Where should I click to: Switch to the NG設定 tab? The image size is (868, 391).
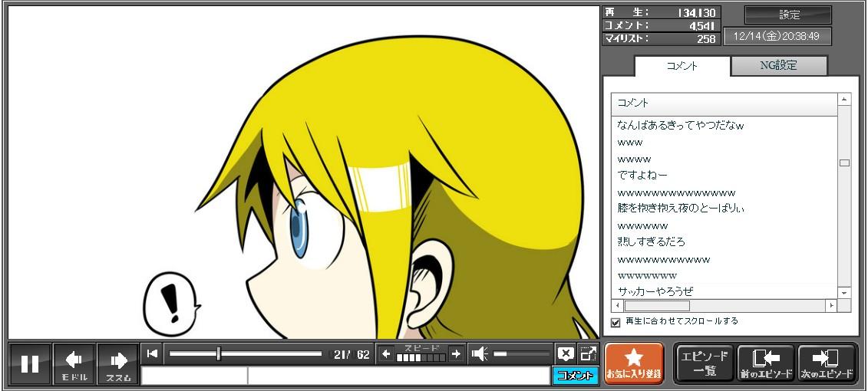[778, 66]
